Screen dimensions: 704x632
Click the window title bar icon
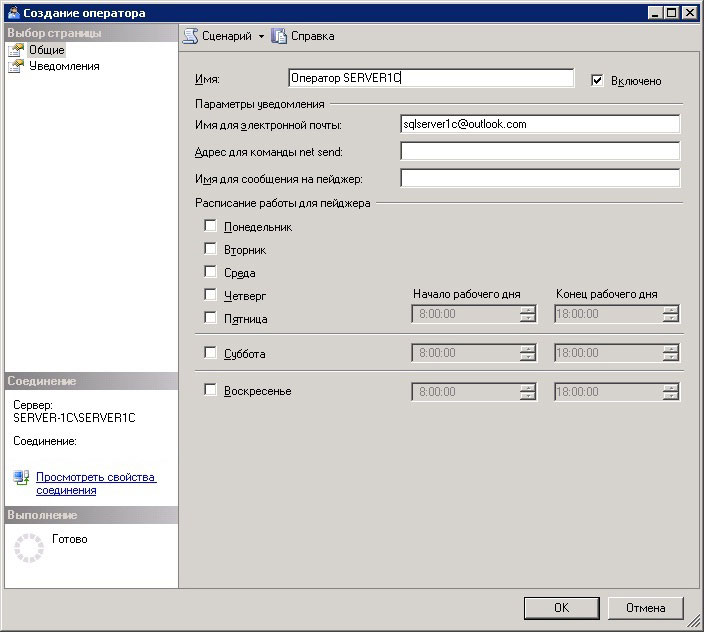tap(12, 13)
